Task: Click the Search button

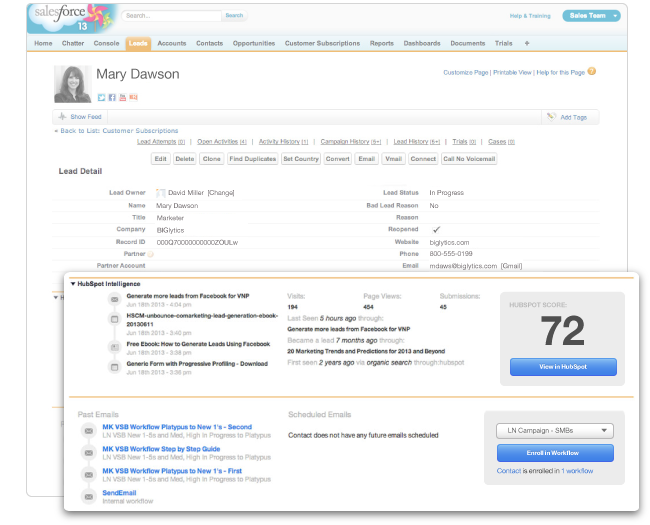Action: 234,16
